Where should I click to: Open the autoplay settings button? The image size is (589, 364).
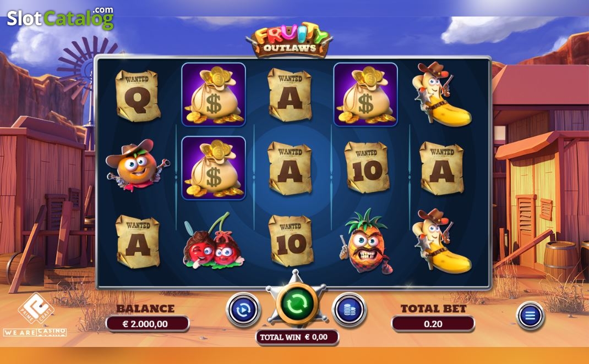point(243,310)
